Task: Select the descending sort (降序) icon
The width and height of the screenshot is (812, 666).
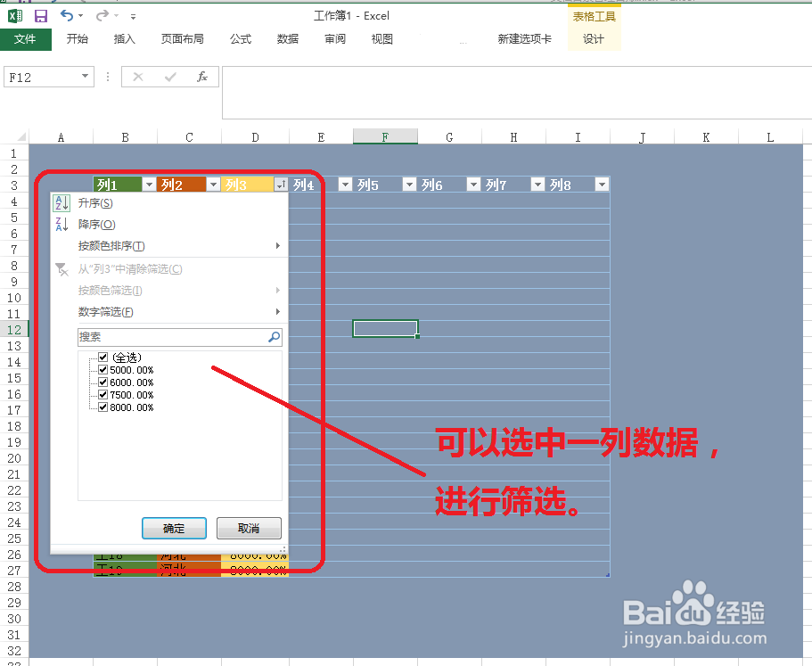Action: point(62,224)
